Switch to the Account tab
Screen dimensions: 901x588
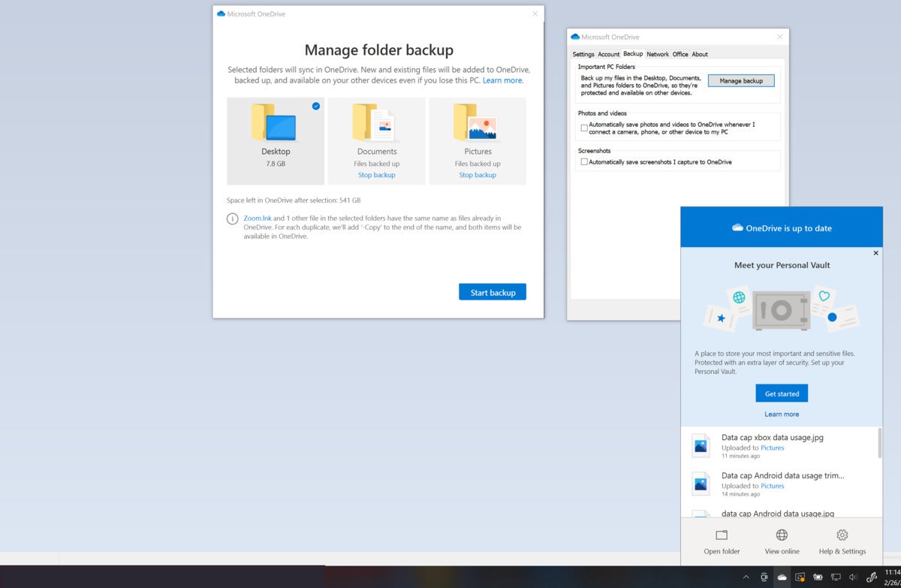pyautogui.click(x=609, y=54)
